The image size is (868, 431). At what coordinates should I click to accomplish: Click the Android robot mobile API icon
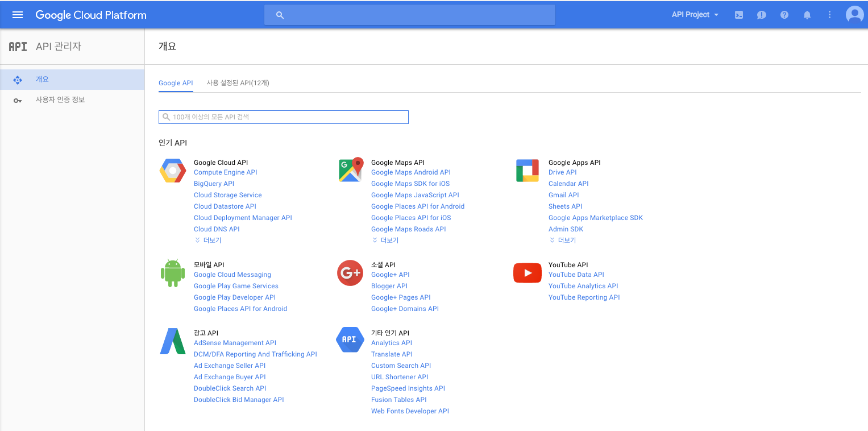(x=173, y=273)
